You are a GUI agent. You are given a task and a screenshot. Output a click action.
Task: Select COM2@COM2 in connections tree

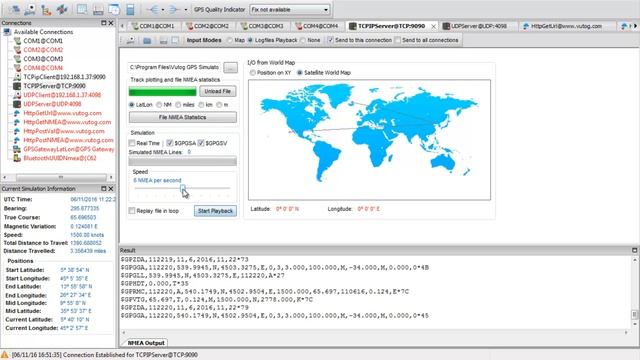pyautogui.click(x=43, y=50)
